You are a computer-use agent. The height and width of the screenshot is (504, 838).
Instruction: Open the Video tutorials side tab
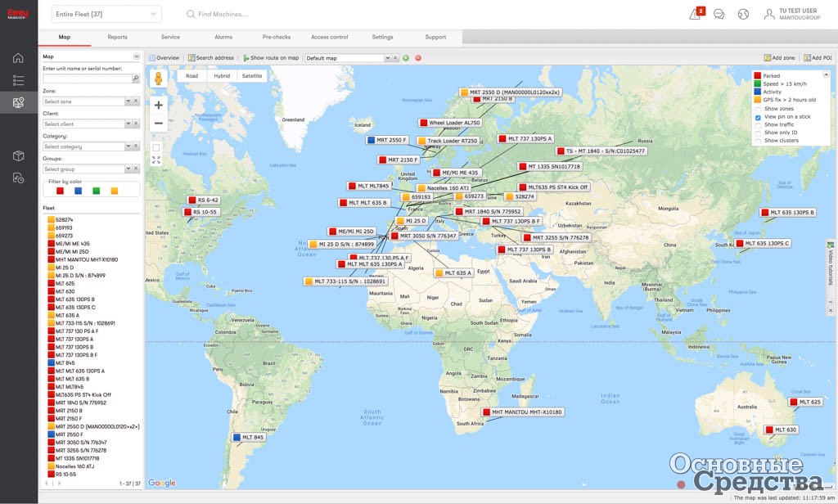coord(831,267)
